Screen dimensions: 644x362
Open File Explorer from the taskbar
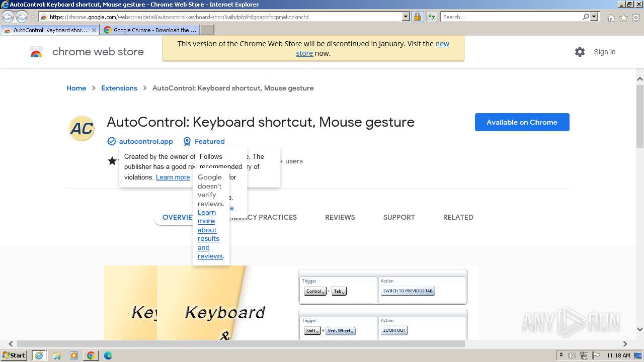pos(57,355)
